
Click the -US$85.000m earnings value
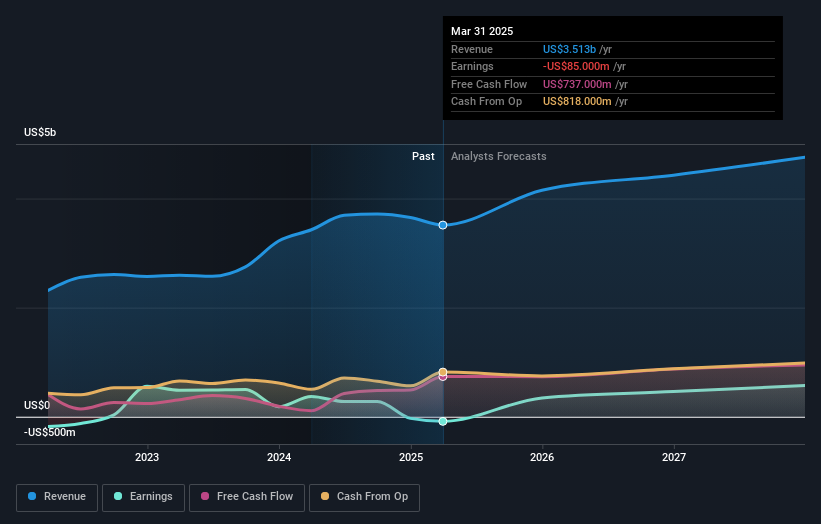point(576,66)
